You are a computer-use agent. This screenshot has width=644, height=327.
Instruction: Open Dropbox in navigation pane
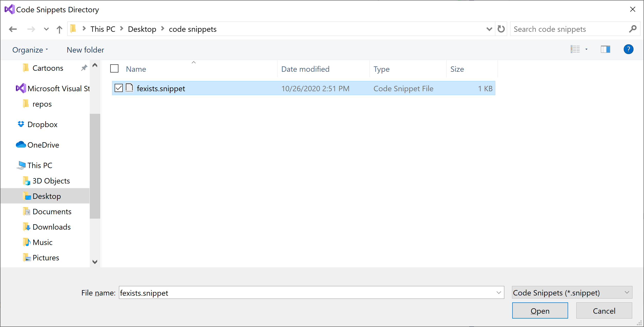click(42, 125)
